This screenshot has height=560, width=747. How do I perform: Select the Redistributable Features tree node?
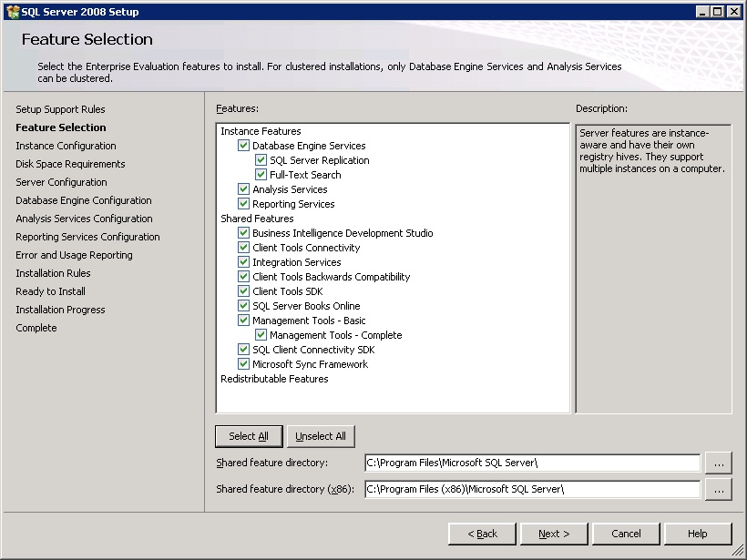coord(274,379)
